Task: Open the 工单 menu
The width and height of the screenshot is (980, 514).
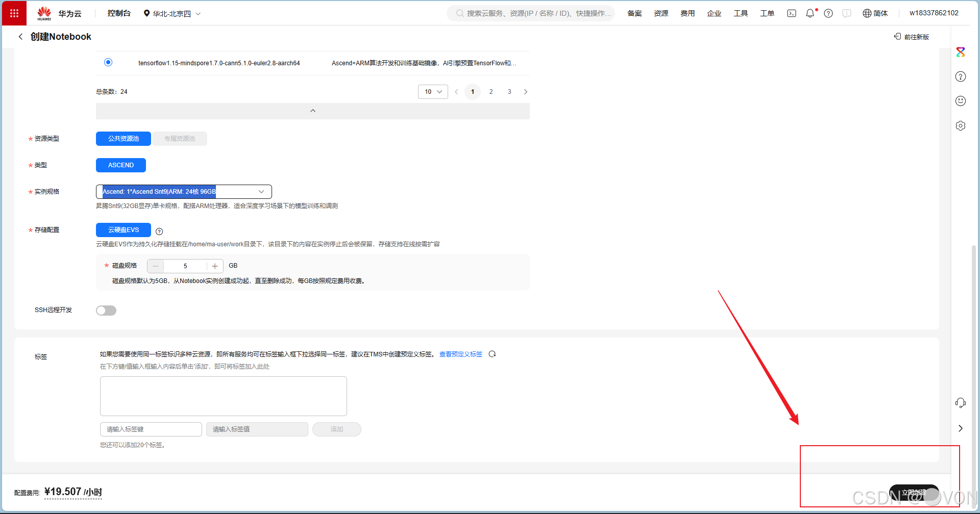Action: [x=767, y=13]
